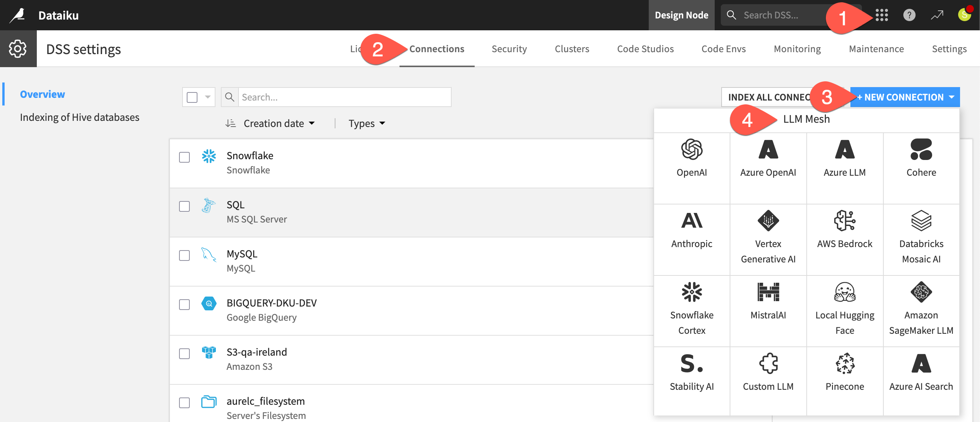
Task: Open the Code Envs tab
Action: point(723,49)
